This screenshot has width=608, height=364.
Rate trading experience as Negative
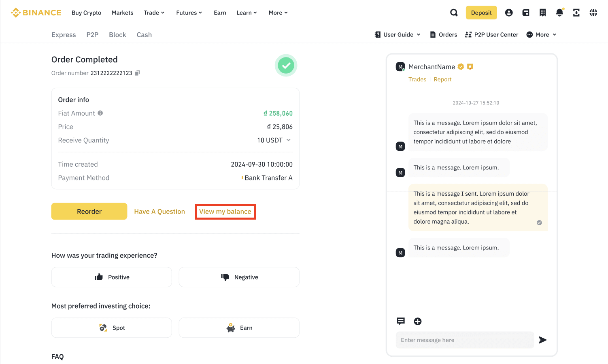tap(239, 277)
